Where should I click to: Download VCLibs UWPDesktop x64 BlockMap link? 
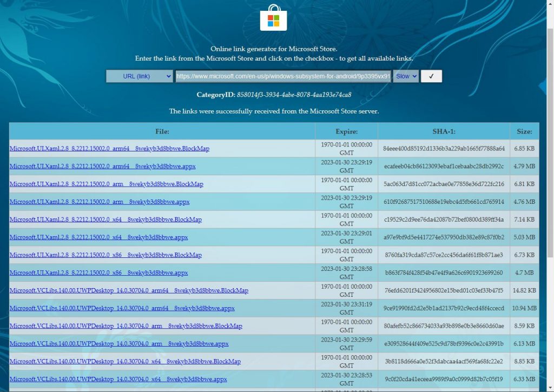click(x=125, y=362)
